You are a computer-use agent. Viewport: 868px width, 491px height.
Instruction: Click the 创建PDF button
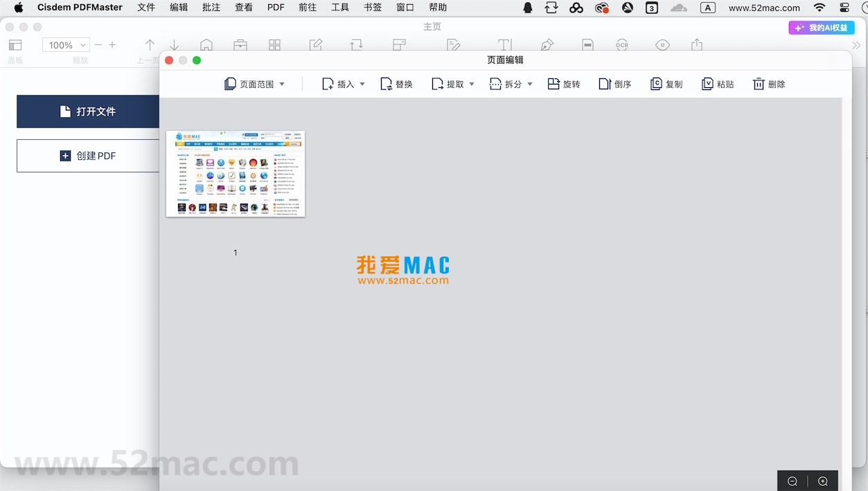pyautogui.click(x=88, y=156)
